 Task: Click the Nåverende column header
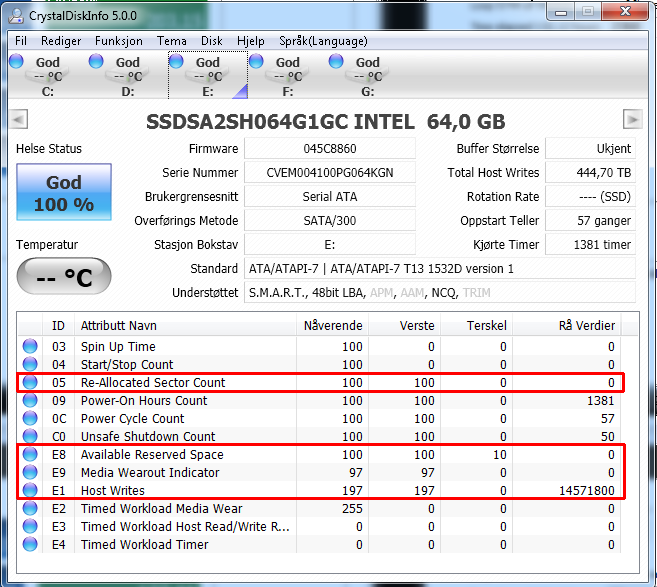332,326
